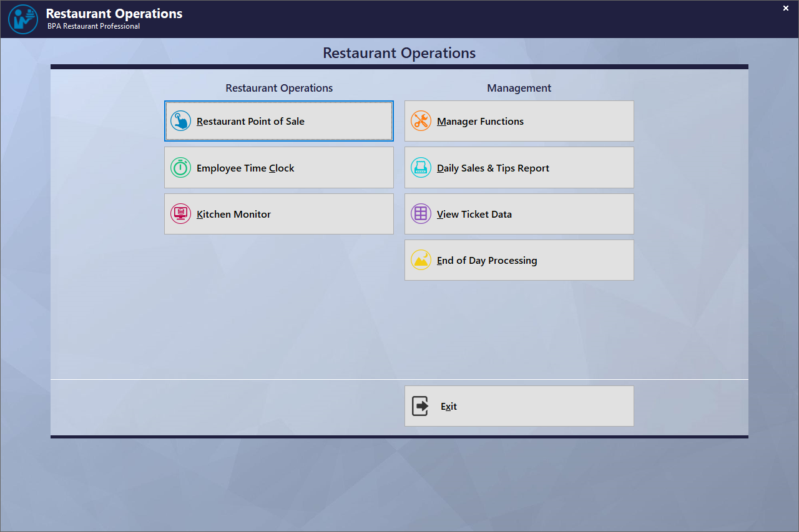
Task: Click the purple grid View Ticket icon
Action: [x=421, y=214]
